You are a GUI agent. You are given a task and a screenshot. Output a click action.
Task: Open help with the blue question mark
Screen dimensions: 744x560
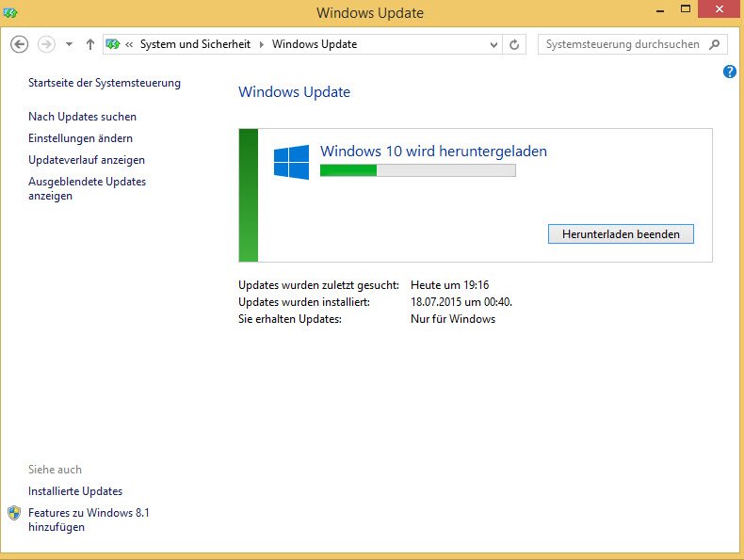coord(730,72)
